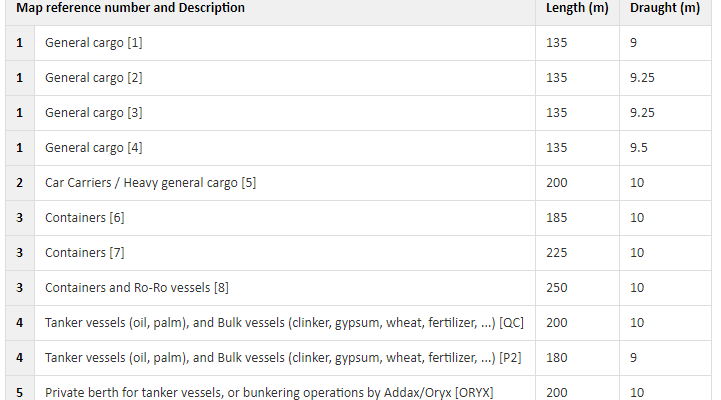This screenshot has width=721, height=400.
Task: Click the 180 length value cell
Action: (x=578, y=357)
